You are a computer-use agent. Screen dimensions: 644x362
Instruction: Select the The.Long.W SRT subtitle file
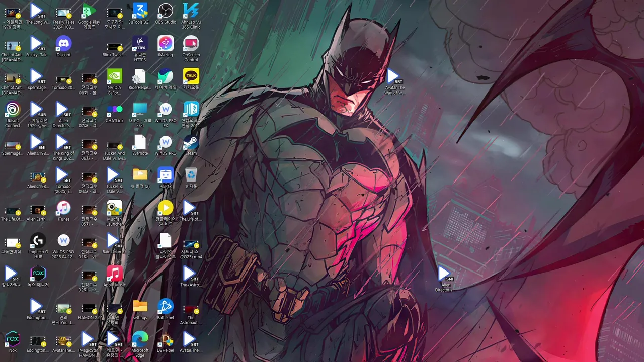(38, 14)
